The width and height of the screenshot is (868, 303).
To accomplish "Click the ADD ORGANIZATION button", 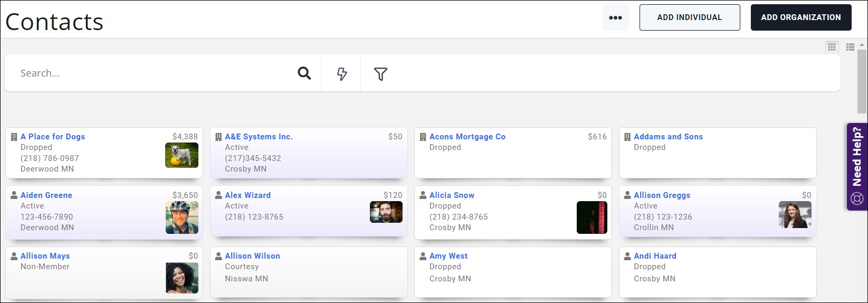I will pyautogui.click(x=801, y=17).
